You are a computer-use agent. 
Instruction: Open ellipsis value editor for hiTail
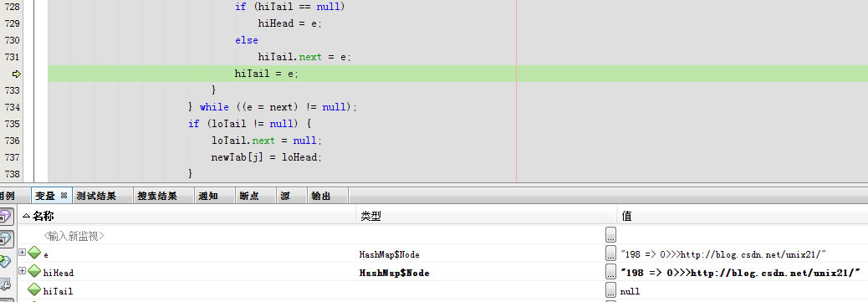[610, 290]
